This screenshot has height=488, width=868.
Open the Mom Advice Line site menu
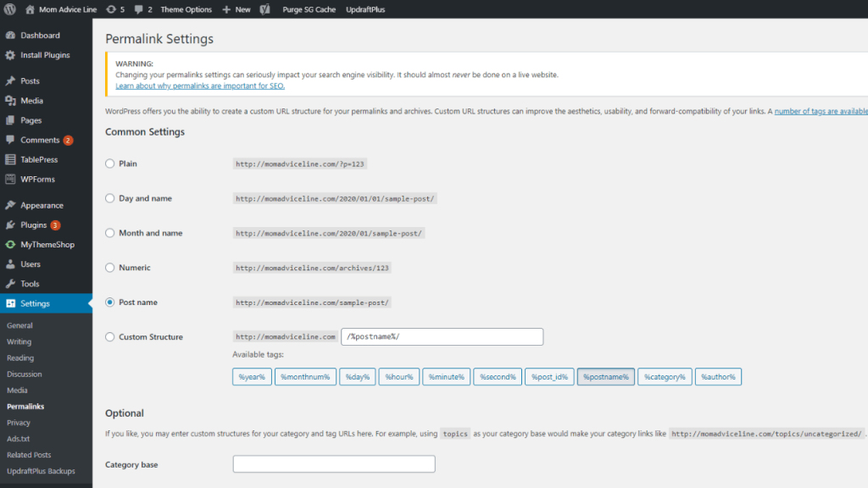coord(68,9)
